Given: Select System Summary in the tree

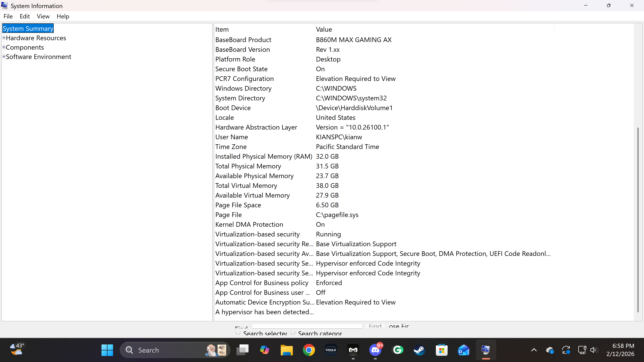Looking at the screenshot, I should click(x=28, y=28).
